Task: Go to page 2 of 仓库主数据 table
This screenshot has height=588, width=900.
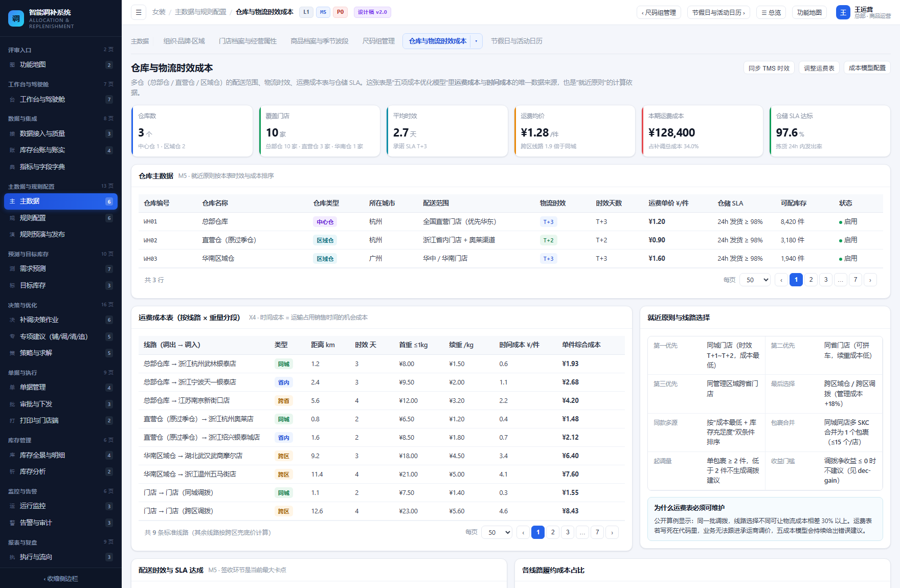Action: pos(811,280)
